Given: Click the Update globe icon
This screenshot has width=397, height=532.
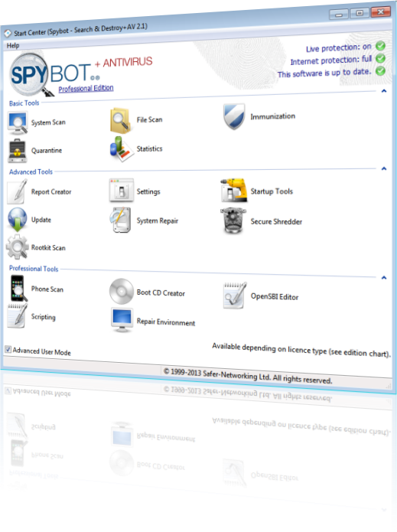Looking at the screenshot, I should [18, 220].
